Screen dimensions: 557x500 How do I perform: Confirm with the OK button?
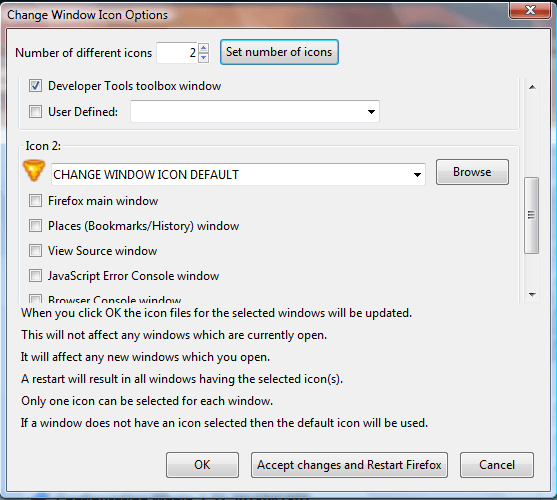(202, 465)
